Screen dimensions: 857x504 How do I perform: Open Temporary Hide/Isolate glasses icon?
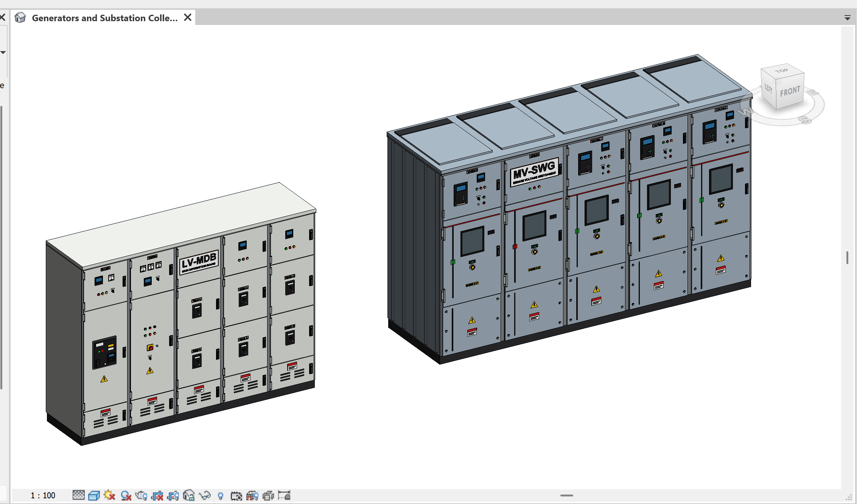pos(205,495)
